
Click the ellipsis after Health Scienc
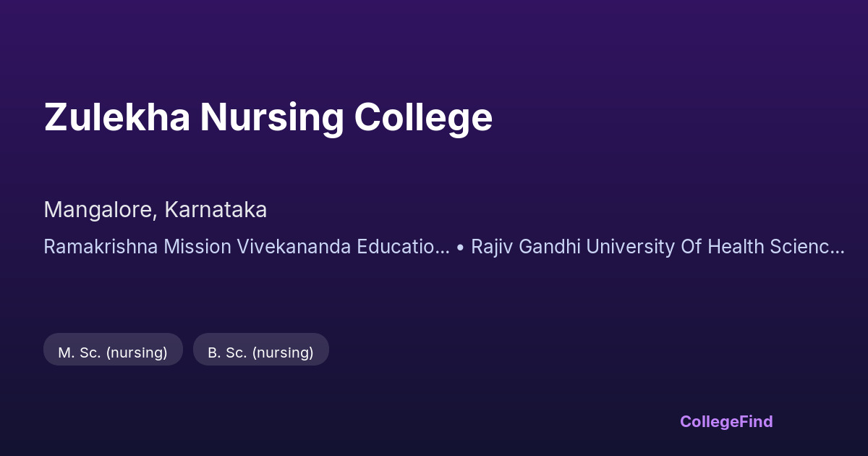[837, 248]
